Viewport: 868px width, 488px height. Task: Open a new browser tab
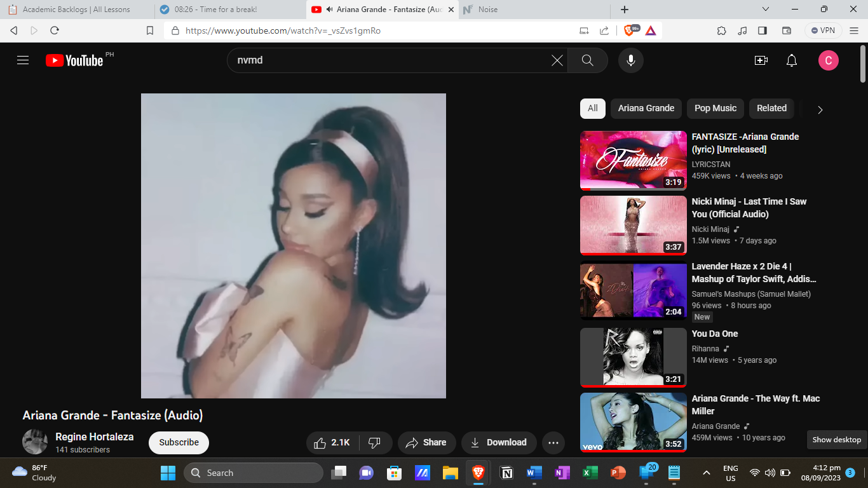pos(625,10)
